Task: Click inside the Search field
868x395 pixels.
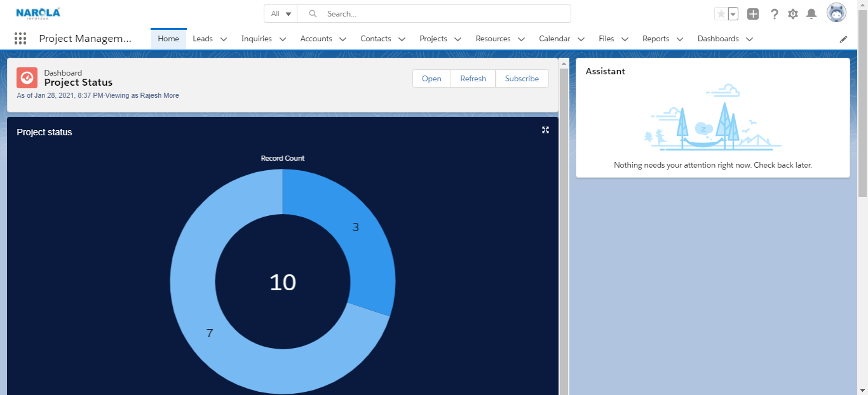Action: click(x=413, y=13)
